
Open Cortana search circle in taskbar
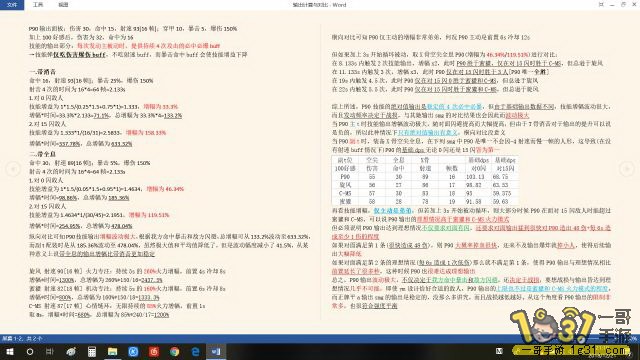pyautogui.click(x=30, y=351)
